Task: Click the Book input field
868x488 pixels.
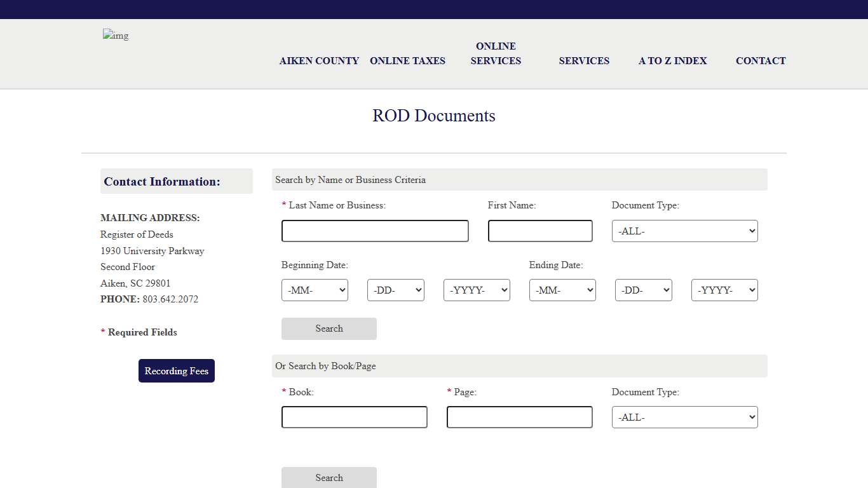Action: [x=354, y=417]
